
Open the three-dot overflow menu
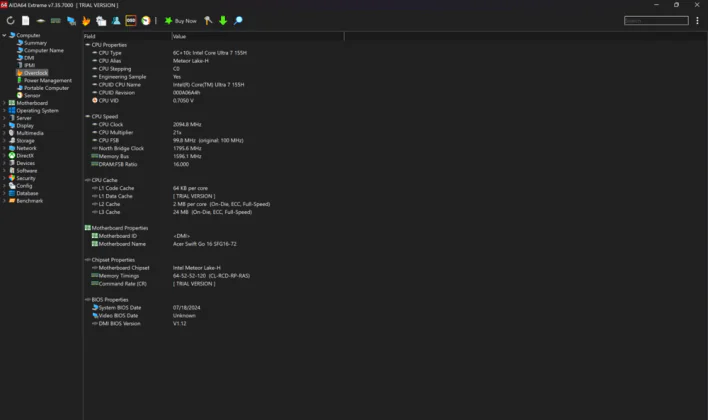[697, 21]
